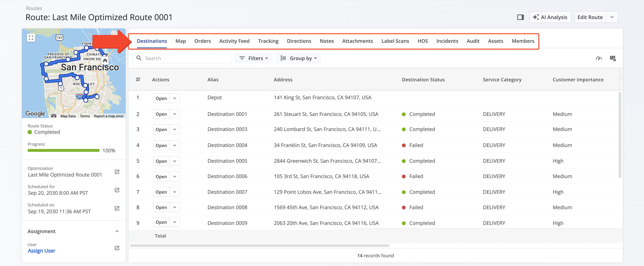Open the Filters dropdown
The height and width of the screenshot is (266, 644).
coord(253,58)
